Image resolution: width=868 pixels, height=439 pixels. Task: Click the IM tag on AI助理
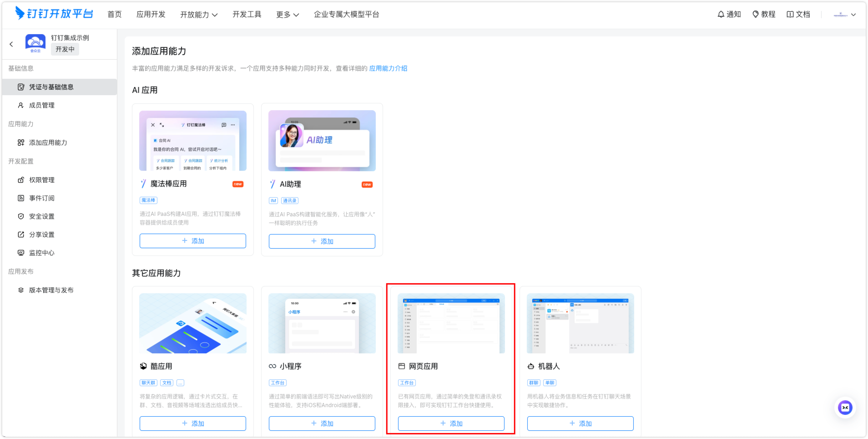tap(273, 201)
